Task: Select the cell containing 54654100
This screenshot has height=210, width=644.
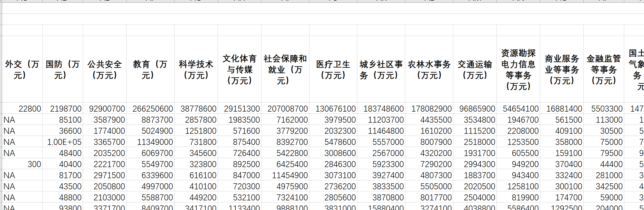Action: [518, 108]
